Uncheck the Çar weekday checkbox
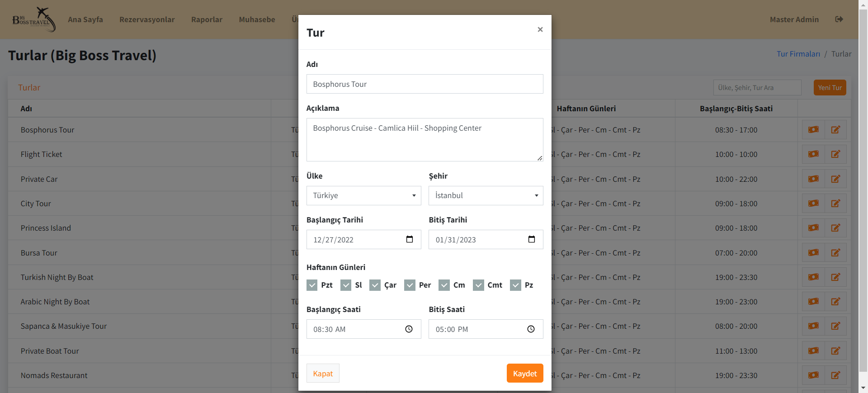 pyautogui.click(x=375, y=285)
